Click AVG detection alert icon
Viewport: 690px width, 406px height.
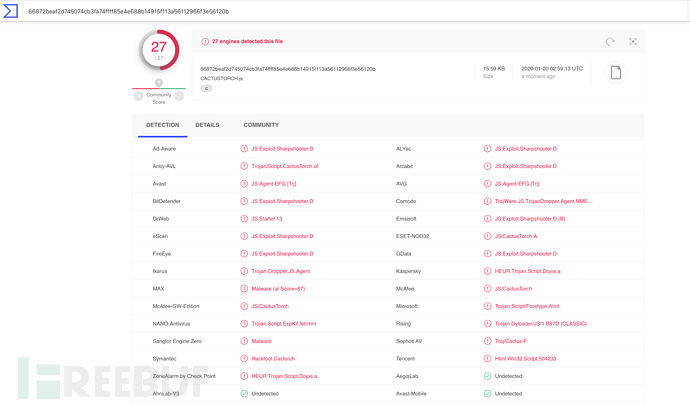coord(487,184)
